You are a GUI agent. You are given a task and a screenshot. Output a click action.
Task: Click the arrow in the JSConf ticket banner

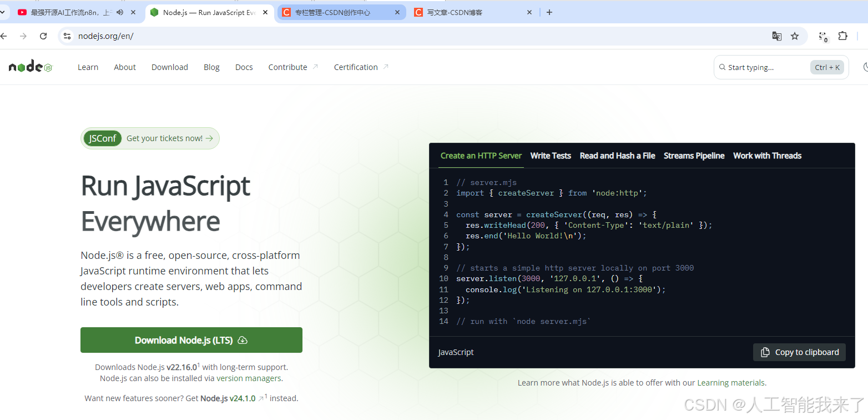point(209,138)
